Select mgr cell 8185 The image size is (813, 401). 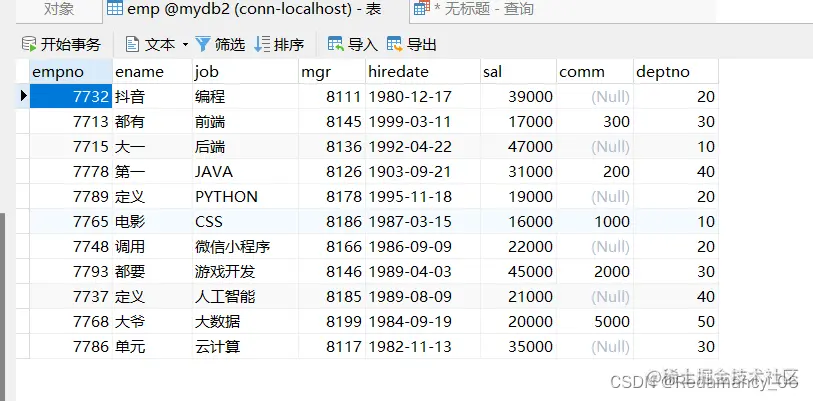point(332,296)
